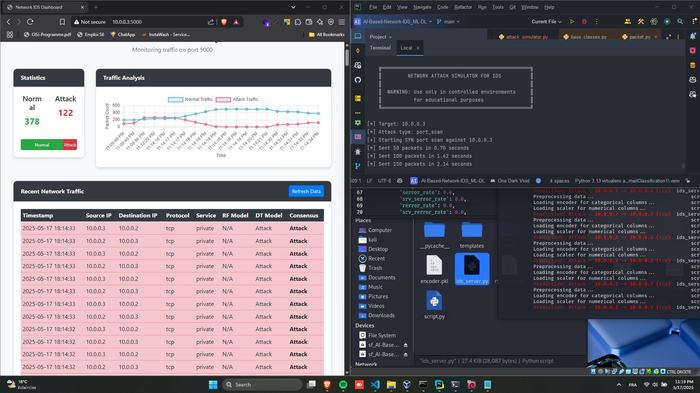The width and height of the screenshot is (700, 393).
Task: Bookmark this page using the bookmark icon
Action: [62, 21]
